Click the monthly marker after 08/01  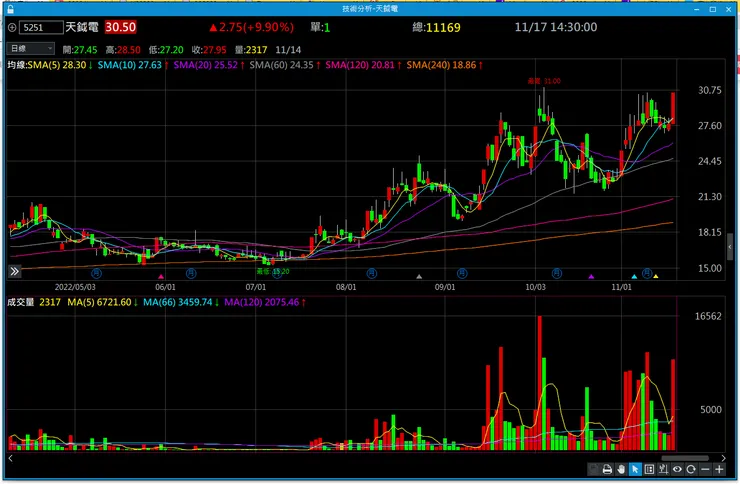[372, 273]
